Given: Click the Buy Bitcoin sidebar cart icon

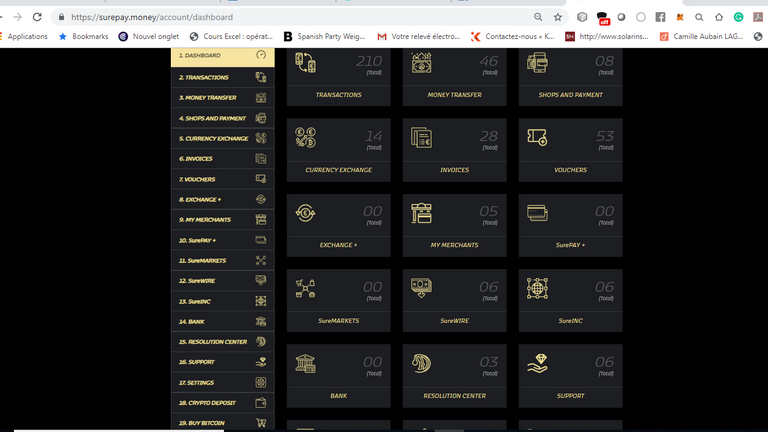Looking at the screenshot, I should (261, 423).
